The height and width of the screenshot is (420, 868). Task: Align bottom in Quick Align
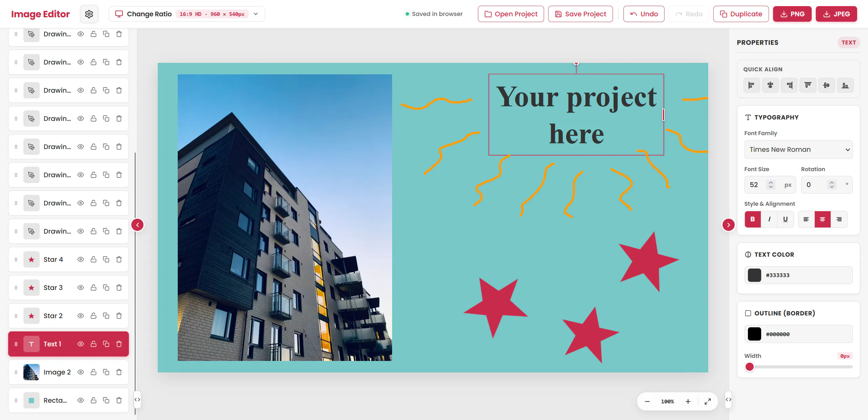coord(845,85)
